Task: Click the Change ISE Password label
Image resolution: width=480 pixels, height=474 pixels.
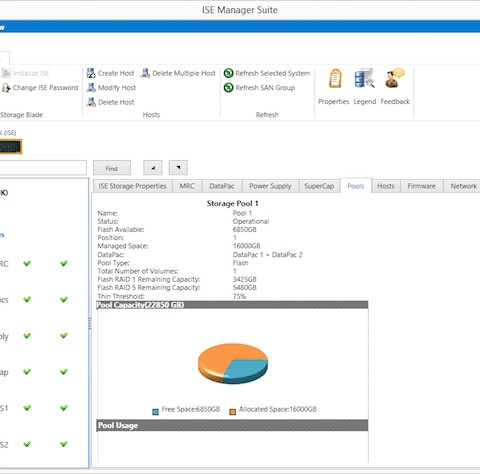Action: pos(45,88)
